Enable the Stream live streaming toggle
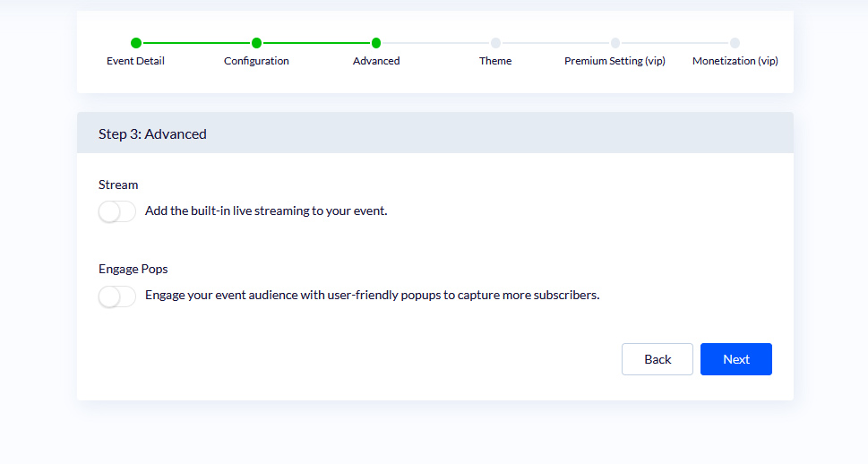This screenshot has height=464, width=868. point(116,211)
